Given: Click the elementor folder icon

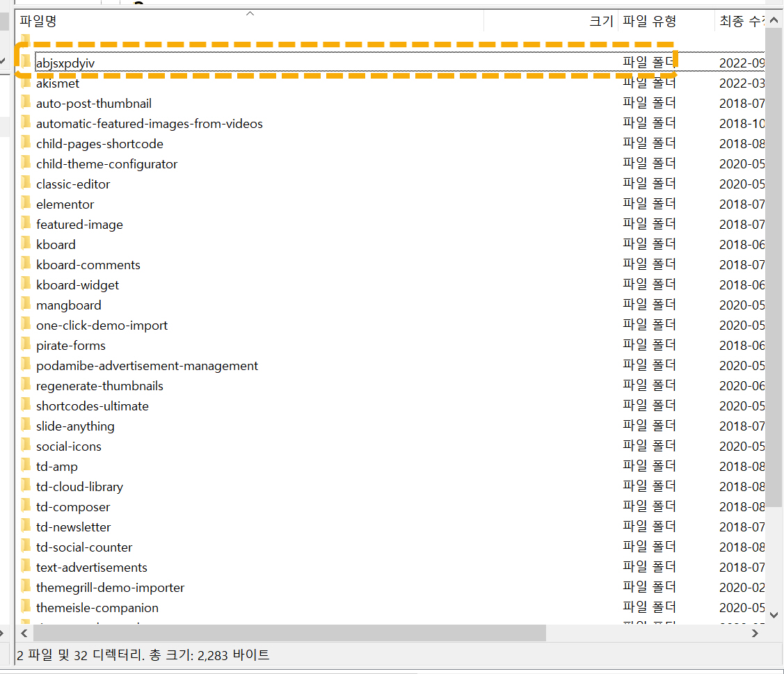Looking at the screenshot, I should click(x=26, y=204).
